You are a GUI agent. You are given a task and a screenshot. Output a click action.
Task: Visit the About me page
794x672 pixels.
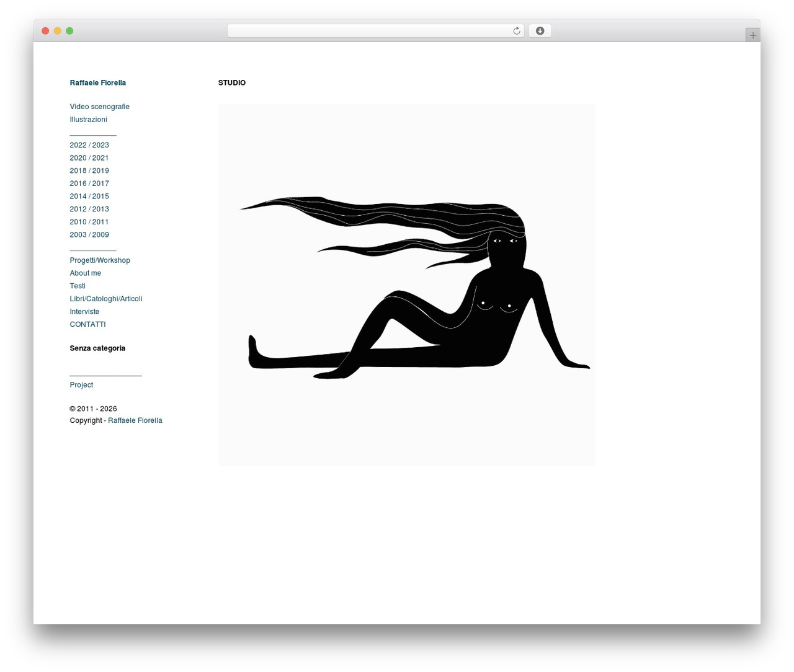tap(86, 273)
